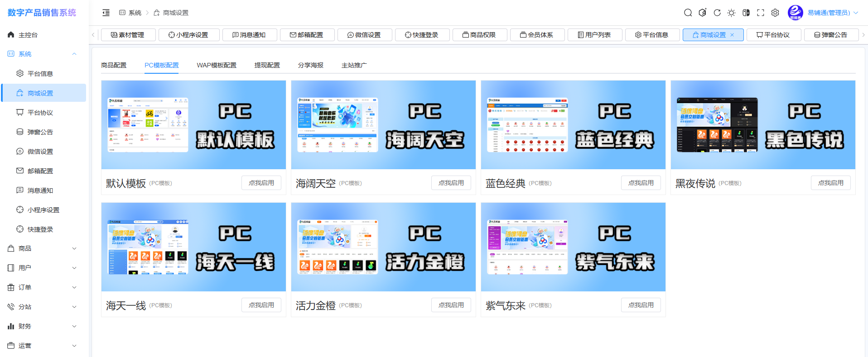The width and height of the screenshot is (868, 357).
Task: Open the settings gear in the top bar
Action: [775, 13]
